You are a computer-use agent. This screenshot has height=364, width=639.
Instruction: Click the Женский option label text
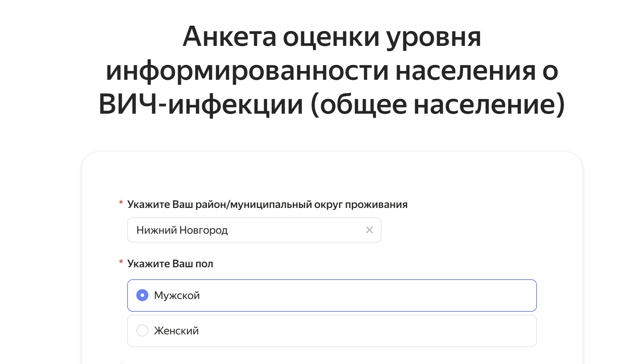tap(176, 331)
